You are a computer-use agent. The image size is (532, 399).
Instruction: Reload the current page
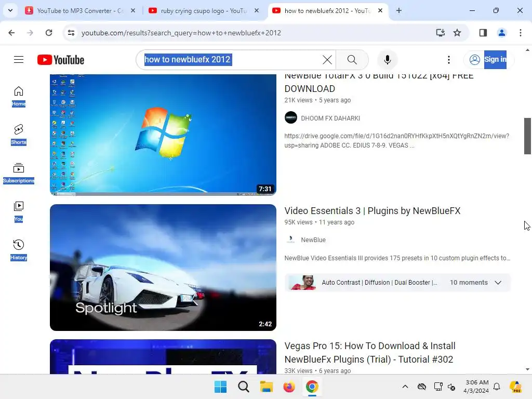[x=49, y=33]
